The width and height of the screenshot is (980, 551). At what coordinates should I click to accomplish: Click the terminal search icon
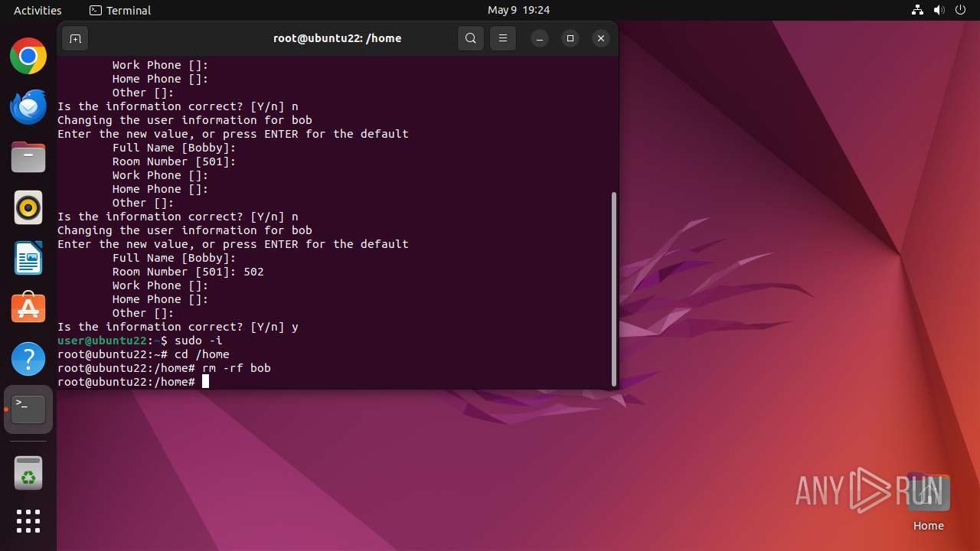(471, 38)
